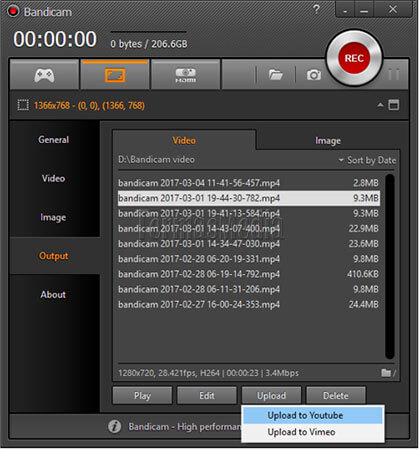This screenshot has width=420, height=450.
Task: Open help question mark icon
Action: click(x=316, y=9)
